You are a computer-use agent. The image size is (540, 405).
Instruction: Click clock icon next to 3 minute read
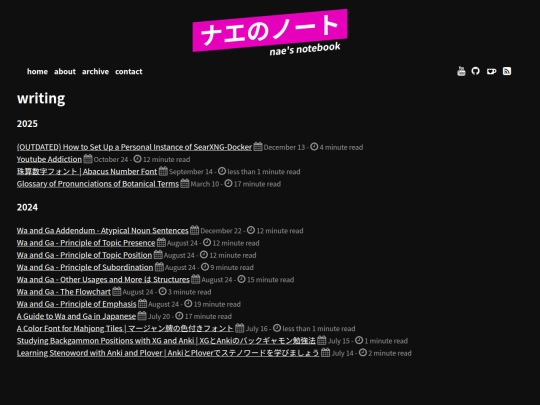pyautogui.click(x=163, y=291)
